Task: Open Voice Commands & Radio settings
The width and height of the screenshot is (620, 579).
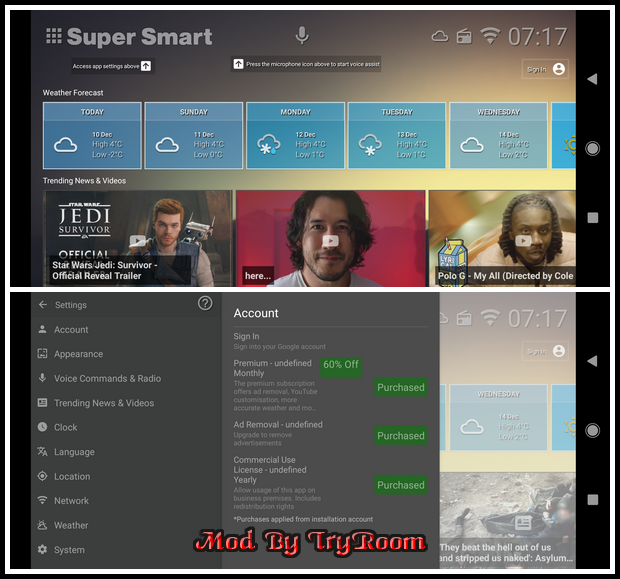Action: point(126,378)
